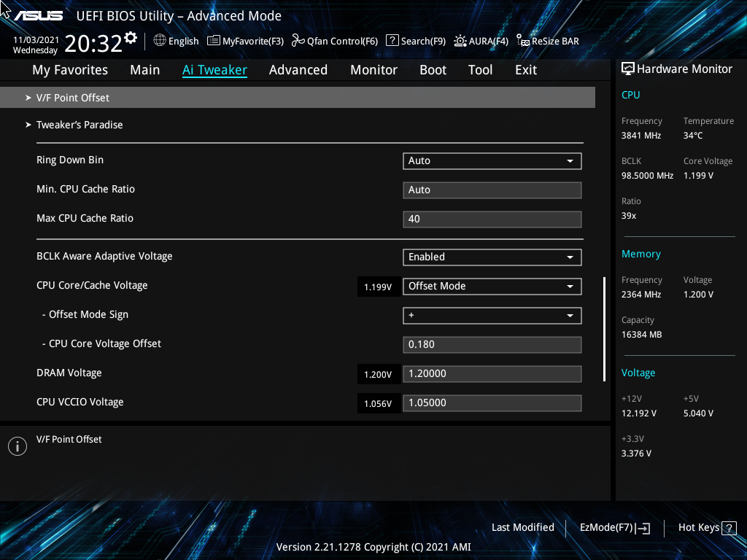
Task: Open CPU Core/Cache Voltage mode dropdown
Action: [x=492, y=286]
